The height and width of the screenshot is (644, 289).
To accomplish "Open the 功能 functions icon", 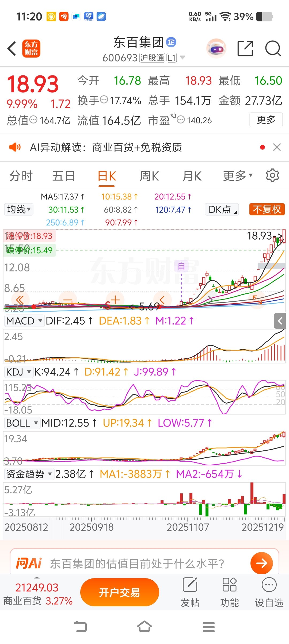I will pos(230,592).
